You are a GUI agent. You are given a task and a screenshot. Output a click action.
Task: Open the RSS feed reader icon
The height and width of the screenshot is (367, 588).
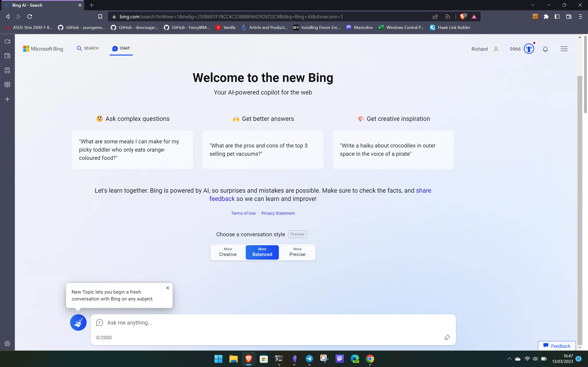[447, 17]
